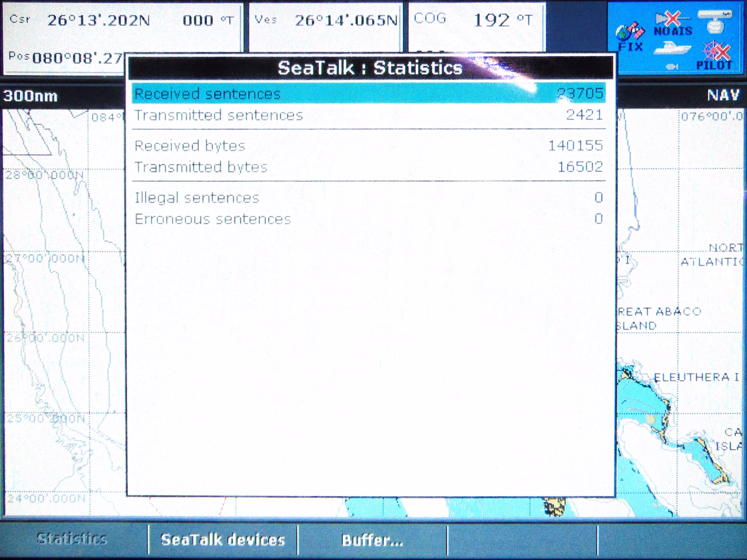The image size is (747, 560).
Task: Select the Illegal sentences row
Action: (x=369, y=197)
